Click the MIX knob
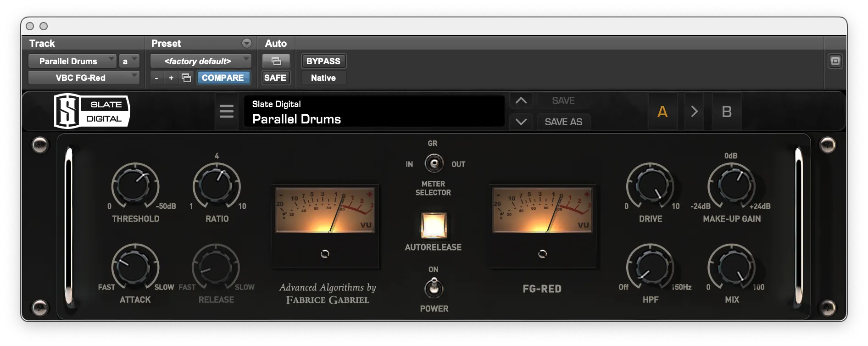 click(x=732, y=267)
